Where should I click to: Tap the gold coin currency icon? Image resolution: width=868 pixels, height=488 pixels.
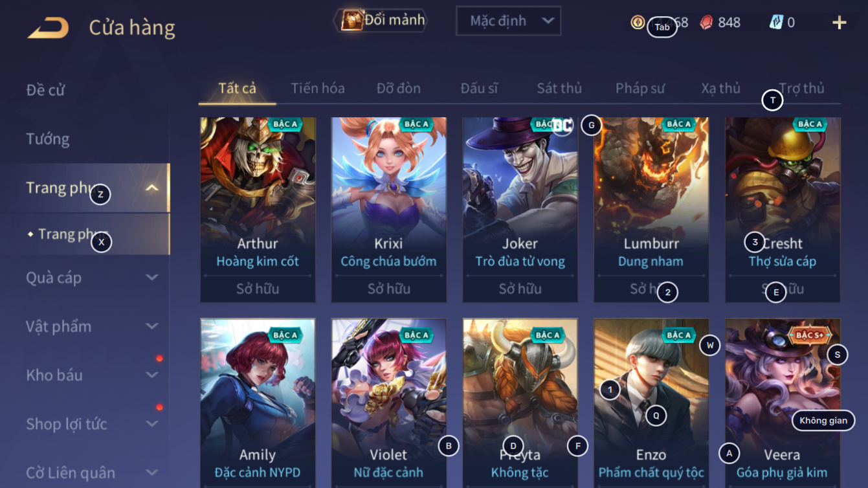coord(638,22)
